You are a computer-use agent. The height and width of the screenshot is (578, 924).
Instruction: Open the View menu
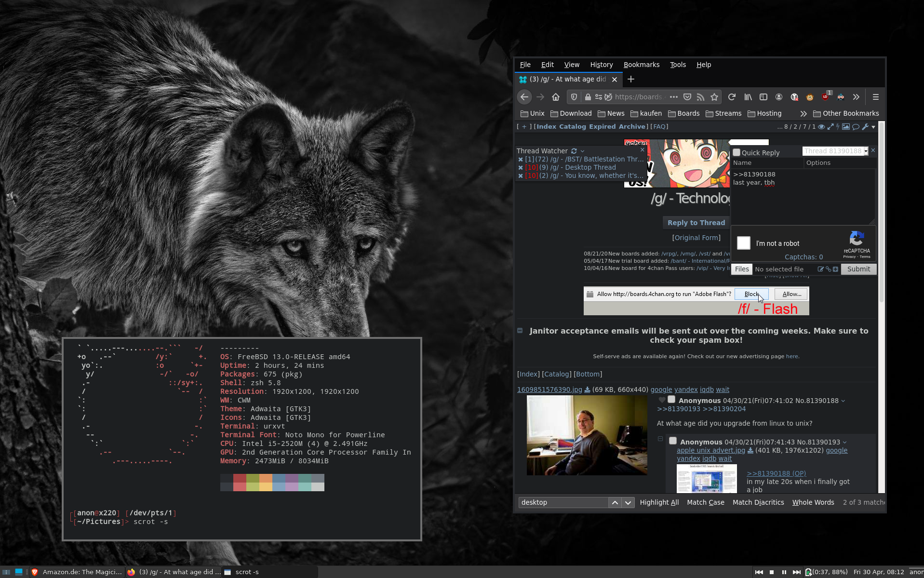(x=572, y=65)
